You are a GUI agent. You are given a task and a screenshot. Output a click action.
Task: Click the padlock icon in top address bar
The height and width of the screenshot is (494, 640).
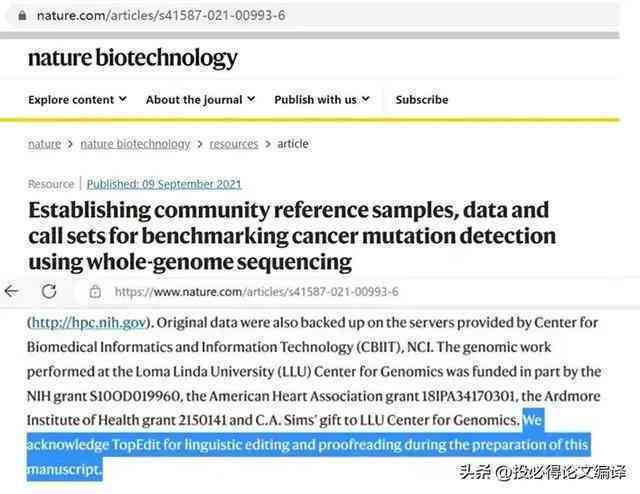point(22,16)
